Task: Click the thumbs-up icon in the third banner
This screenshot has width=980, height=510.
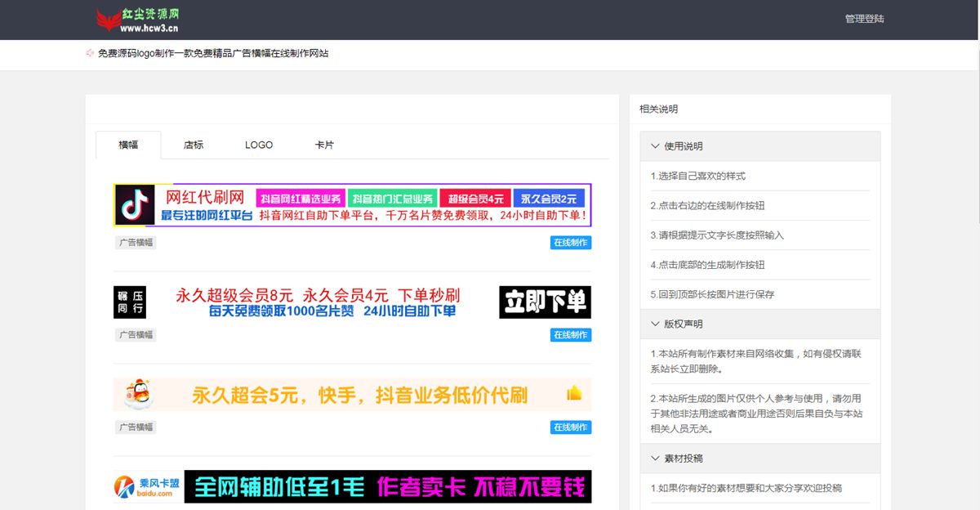Action: (x=574, y=393)
